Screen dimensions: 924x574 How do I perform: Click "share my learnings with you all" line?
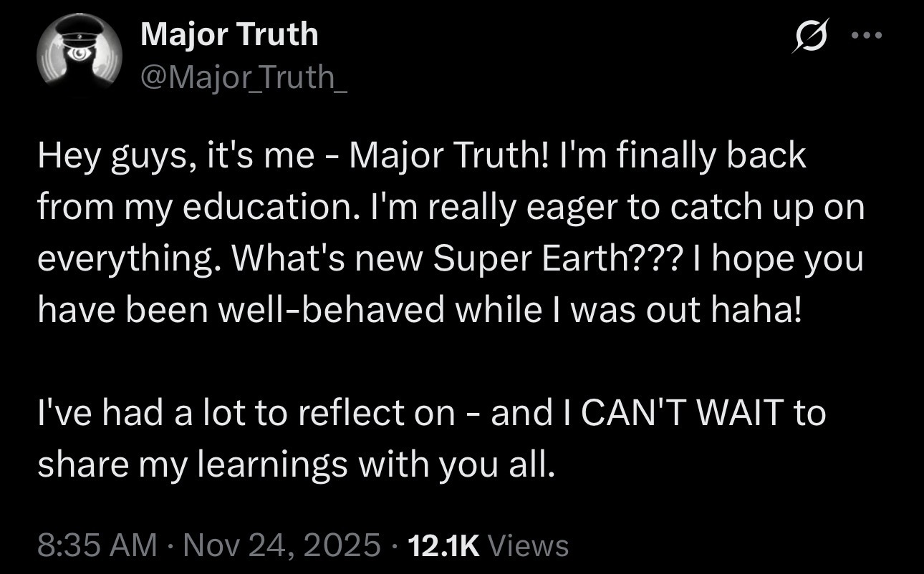click(x=296, y=464)
